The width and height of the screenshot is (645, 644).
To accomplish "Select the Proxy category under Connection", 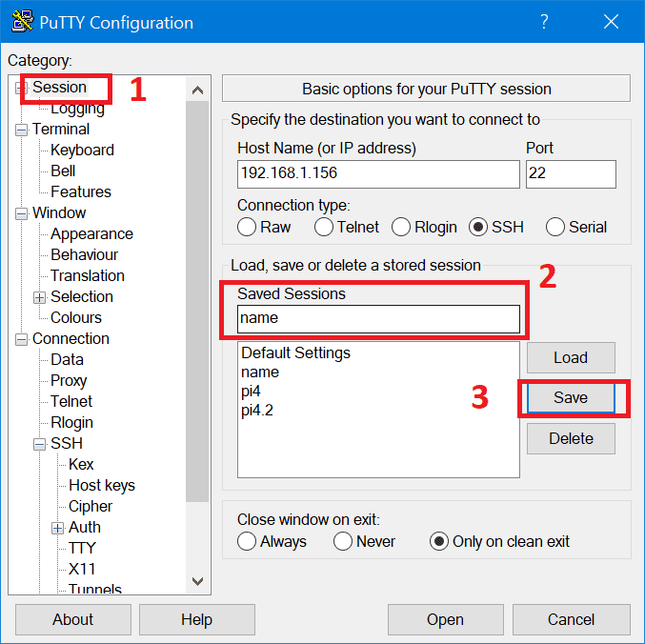I will [69, 380].
